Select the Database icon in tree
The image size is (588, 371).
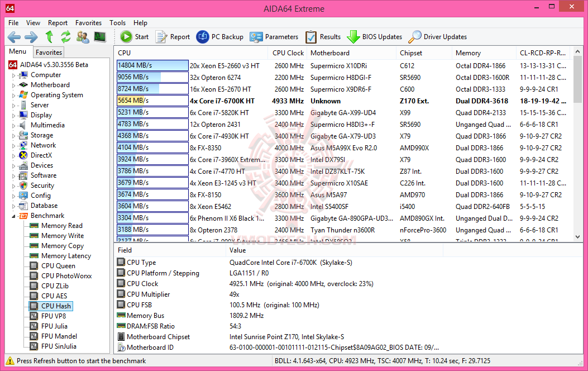(23, 206)
